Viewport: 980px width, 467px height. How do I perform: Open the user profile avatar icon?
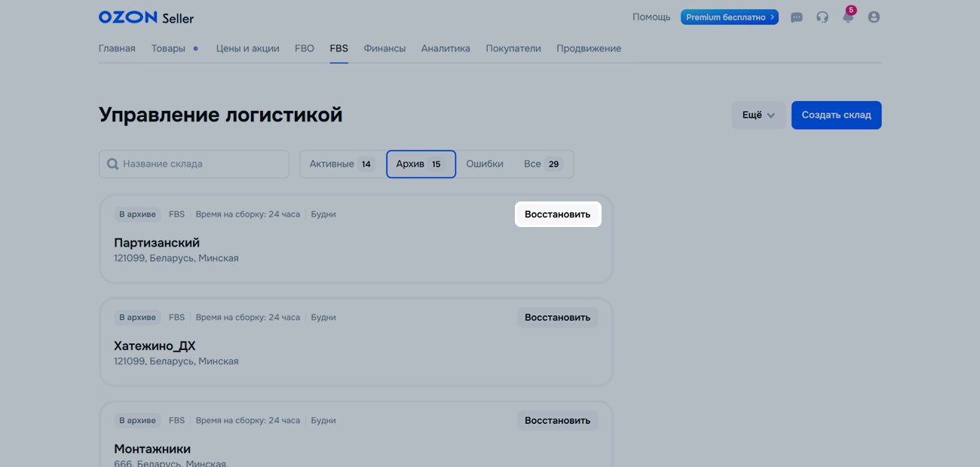tap(874, 17)
